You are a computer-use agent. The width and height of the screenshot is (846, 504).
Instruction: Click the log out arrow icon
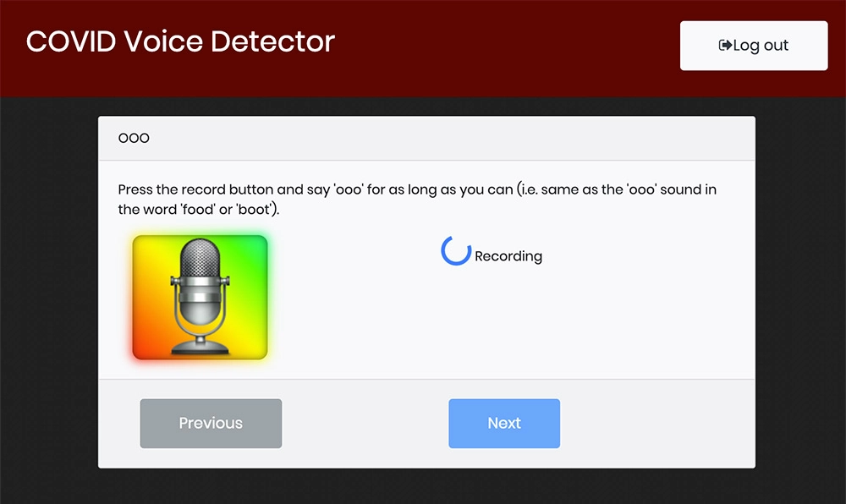click(725, 46)
